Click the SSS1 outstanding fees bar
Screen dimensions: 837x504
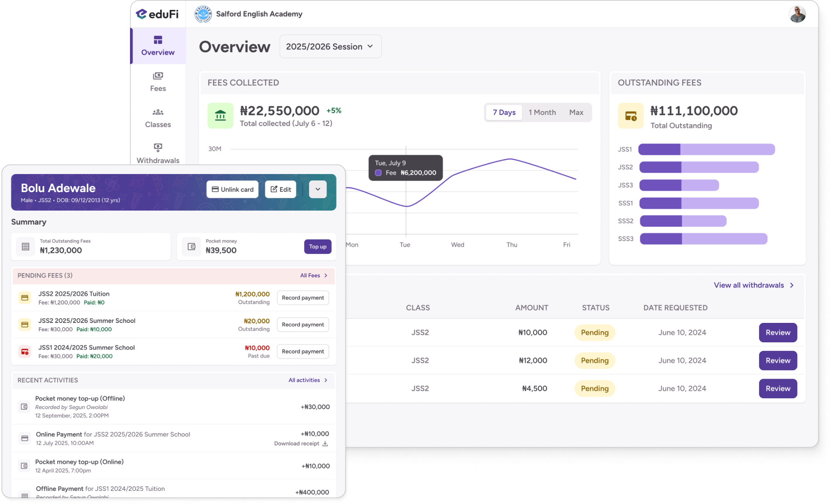[699, 203]
